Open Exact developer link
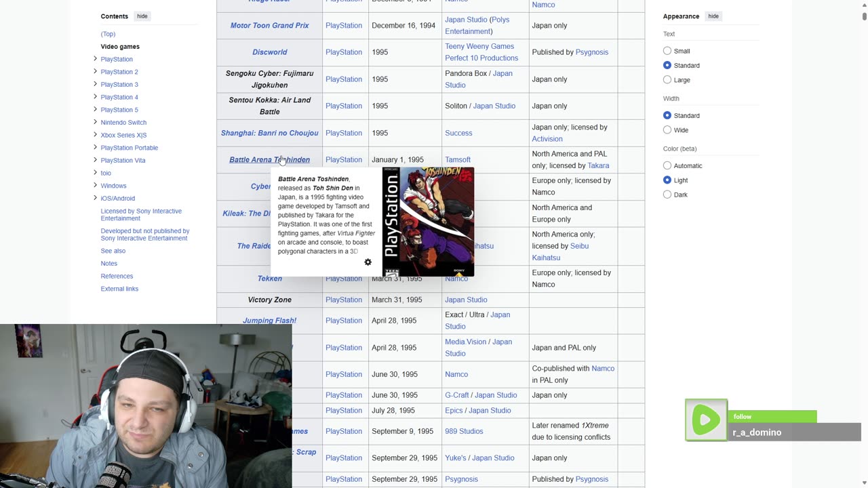Image resolution: width=868 pixels, height=488 pixels. click(454, 315)
